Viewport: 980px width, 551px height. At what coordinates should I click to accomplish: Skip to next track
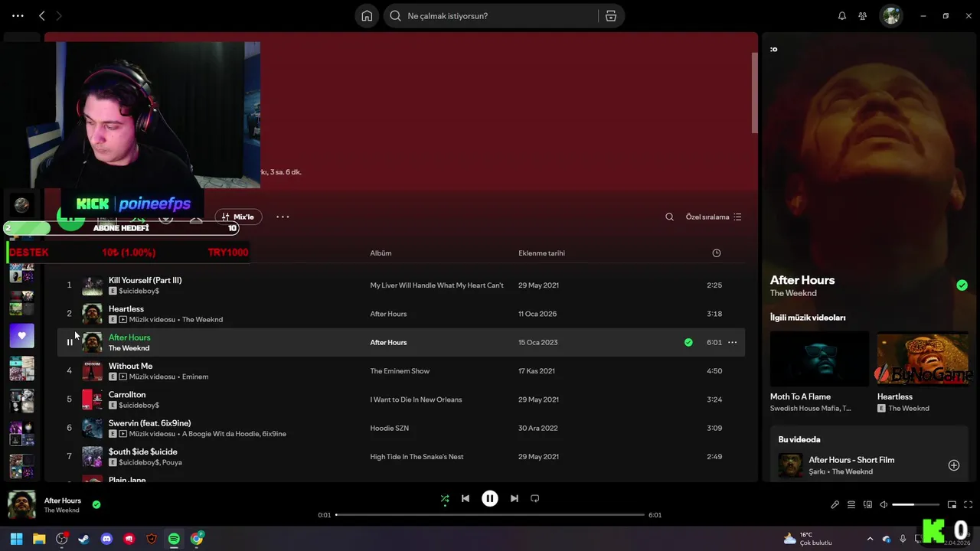tap(514, 498)
